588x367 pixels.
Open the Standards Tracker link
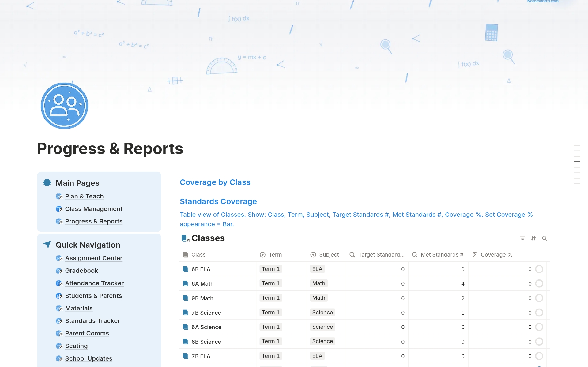point(92,321)
